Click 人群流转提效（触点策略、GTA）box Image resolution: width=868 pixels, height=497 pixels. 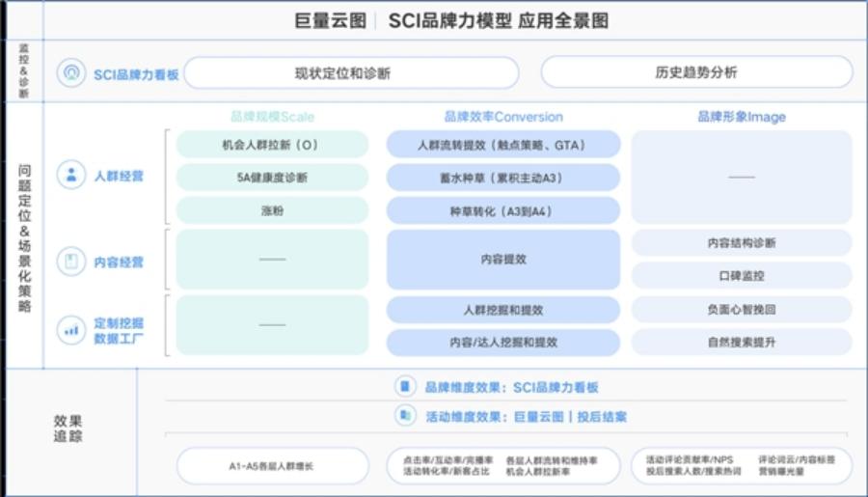click(x=503, y=145)
